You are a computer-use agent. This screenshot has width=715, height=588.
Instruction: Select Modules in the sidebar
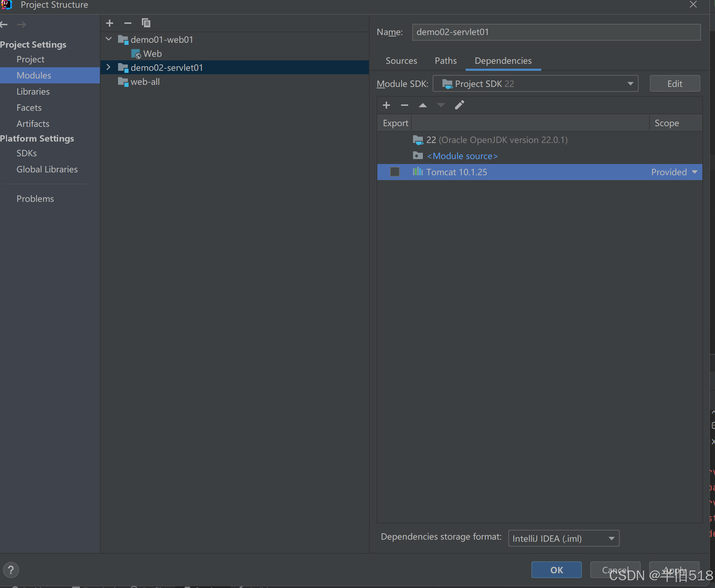50,75
